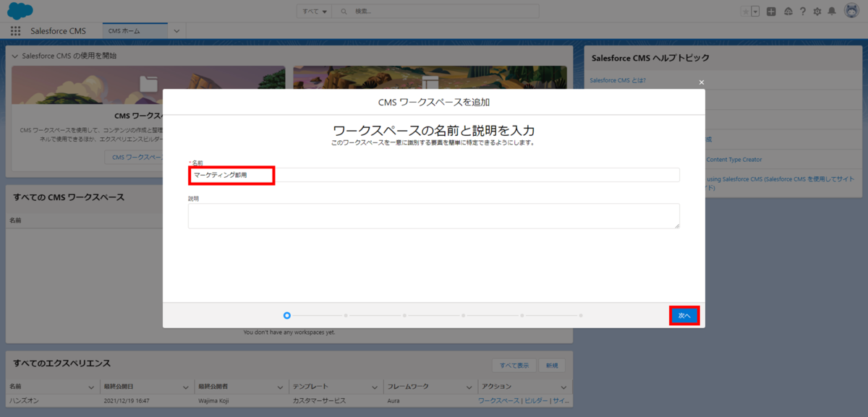Click the first step of the progress indicator

pyautogui.click(x=287, y=315)
